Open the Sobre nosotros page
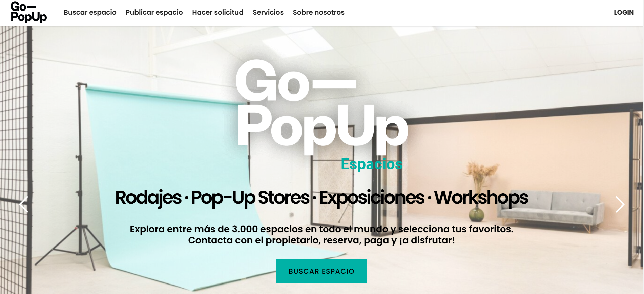The width and height of the screenshot is (644, 294). coord(318,12)
